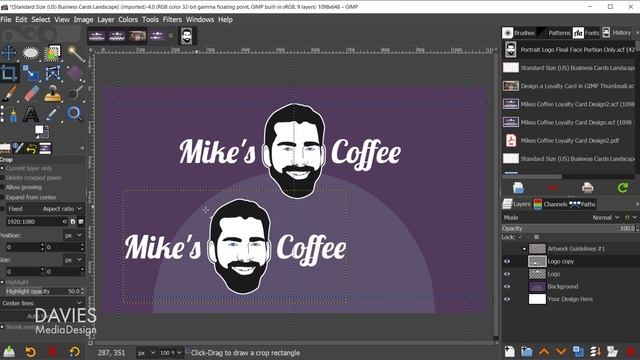Create a new layer group
The image size is (640, 360).
click(x=527, y=351)
